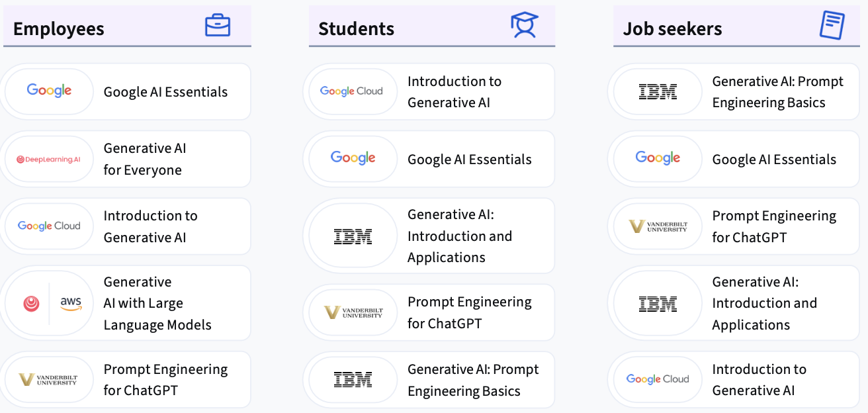Click the Vanderbilt University logo under Job seekers
The width and height of the screenshot is (868, 413).
point(658,226)
